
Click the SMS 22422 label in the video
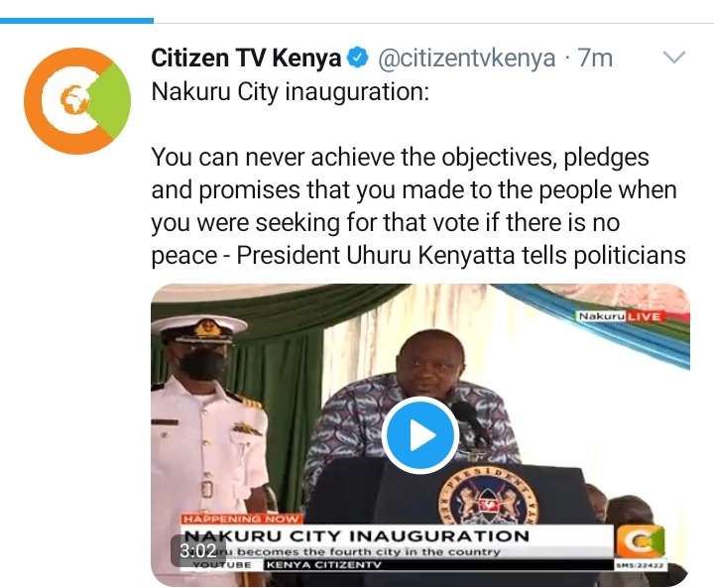(640, 565)
